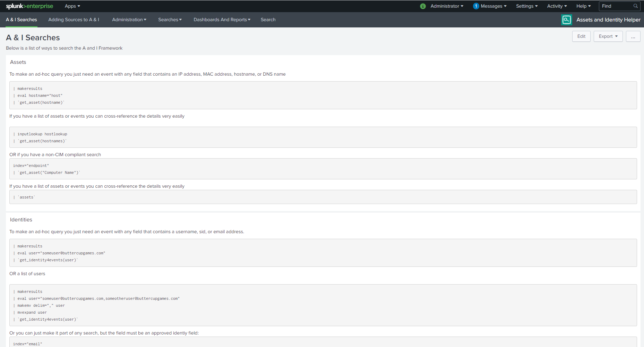Expand the Administrator user menu
Viewport: 644px width, 347px height.
447,6
